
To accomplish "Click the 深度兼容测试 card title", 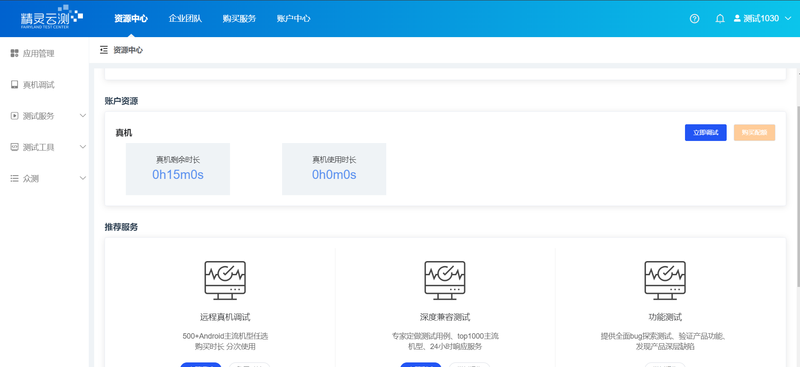I will pyautogui.click(x=445, y=317).
